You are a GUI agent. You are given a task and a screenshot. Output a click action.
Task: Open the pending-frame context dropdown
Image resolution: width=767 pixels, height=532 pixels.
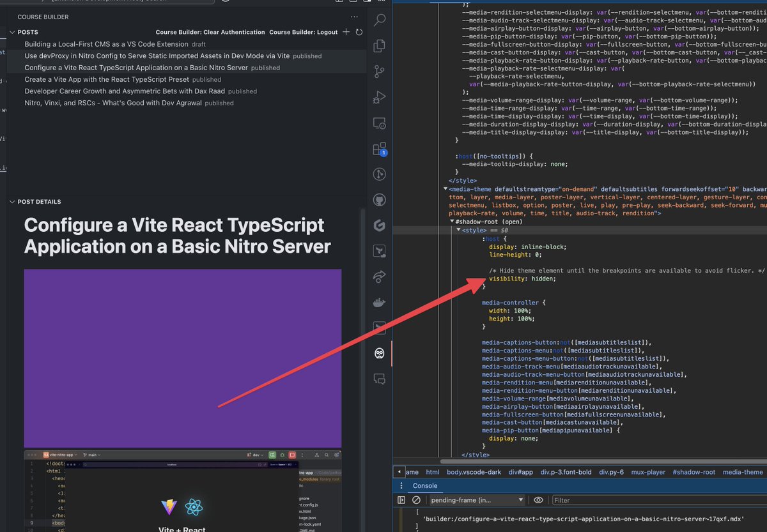click(476, 500)
